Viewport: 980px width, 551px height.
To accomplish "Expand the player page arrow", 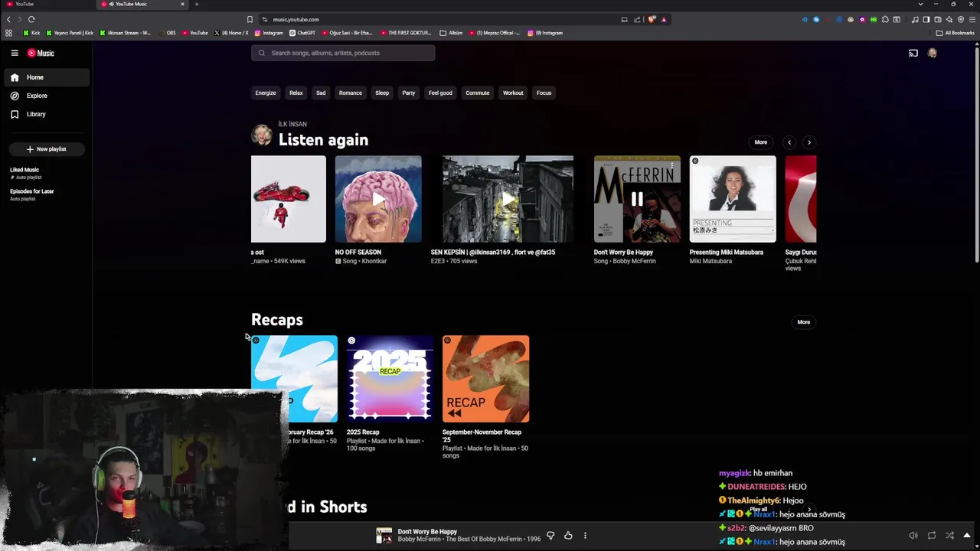I will pos(967,536).
